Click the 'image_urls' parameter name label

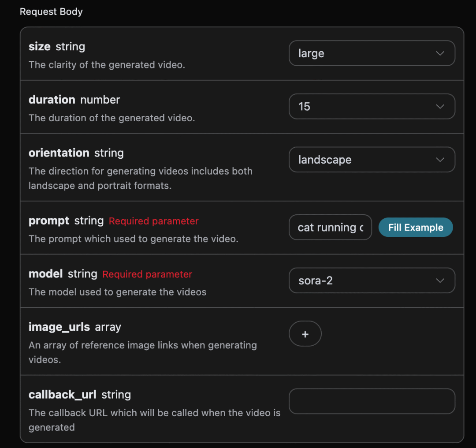[x=59, y=327]
